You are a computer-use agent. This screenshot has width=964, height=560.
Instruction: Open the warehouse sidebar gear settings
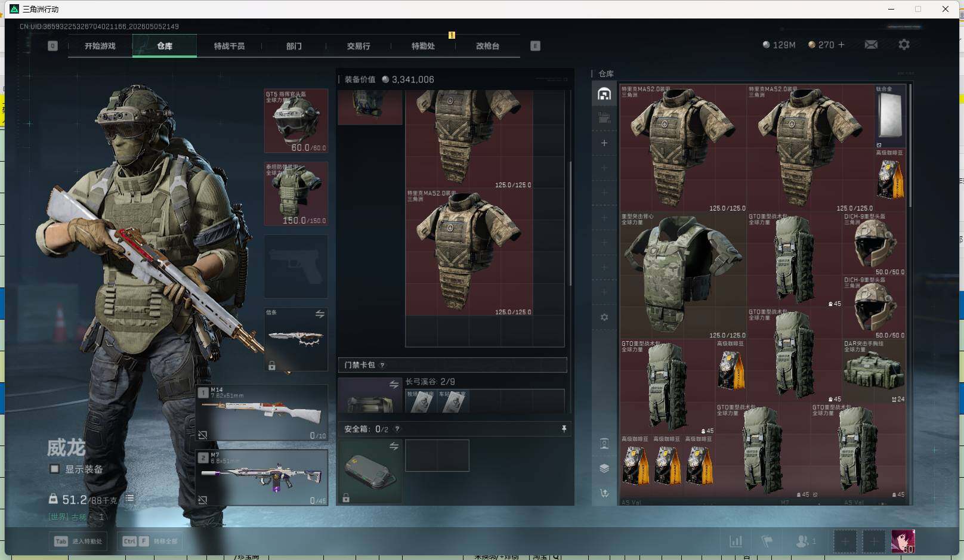pyautogui.click(x=604, y=317)
